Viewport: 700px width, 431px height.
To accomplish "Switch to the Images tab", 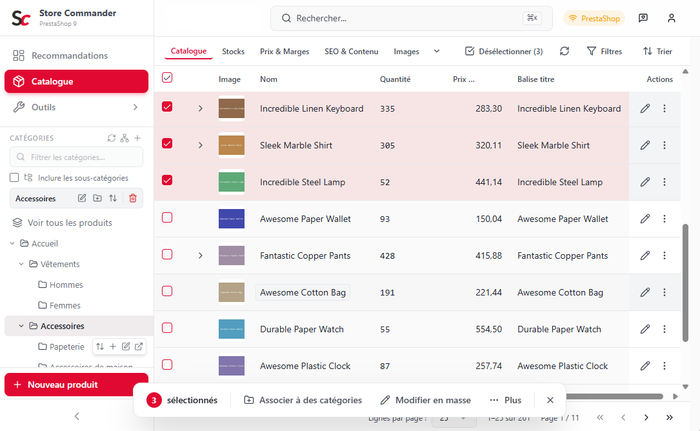I will (406, 51).
